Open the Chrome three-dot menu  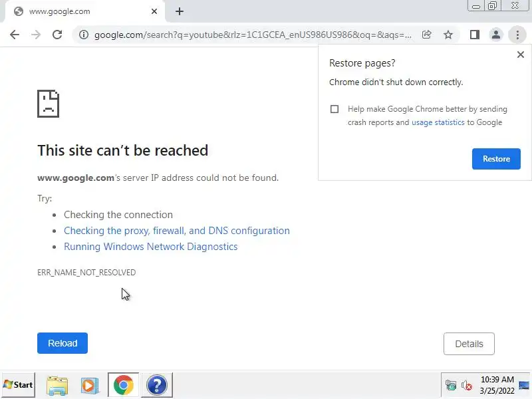click(x=517, y=35)
